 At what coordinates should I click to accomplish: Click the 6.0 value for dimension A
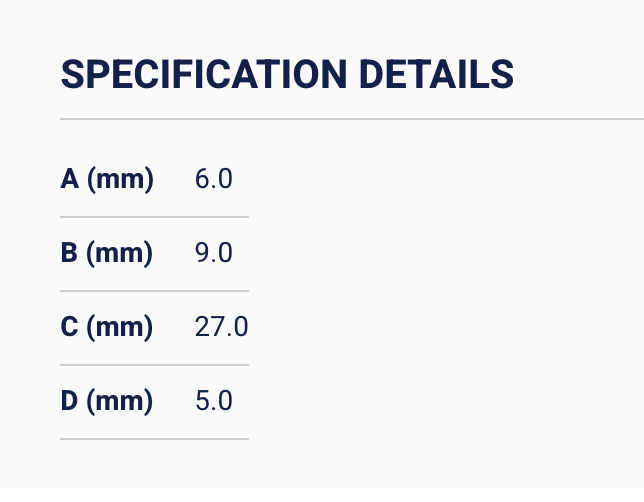click(x=214, y=180)
